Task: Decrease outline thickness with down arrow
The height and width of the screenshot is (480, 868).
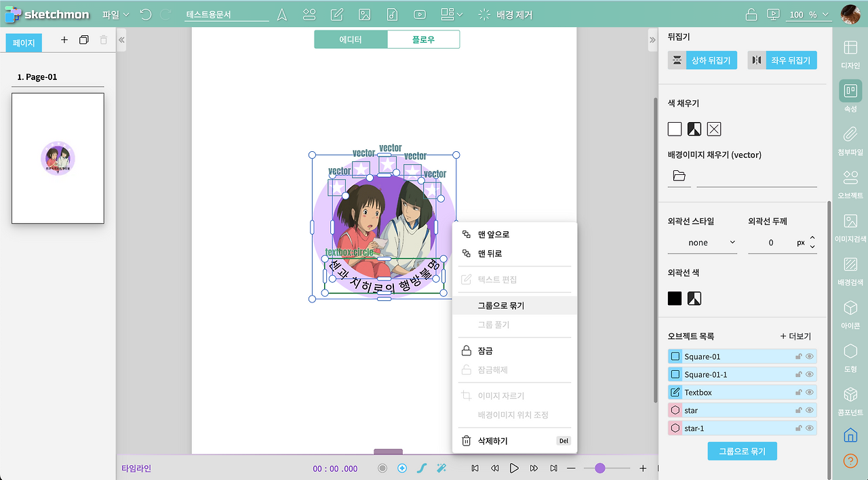Action: pyautogui.click(x=812, y=247)
